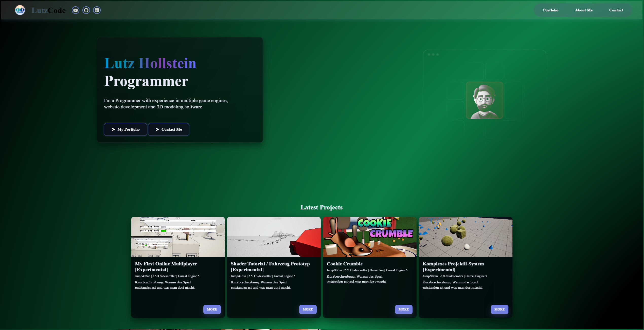This screenshot has width=644, height=330.
Task: Click the LutzCode logo icon
Action: (x=20, y=10)
